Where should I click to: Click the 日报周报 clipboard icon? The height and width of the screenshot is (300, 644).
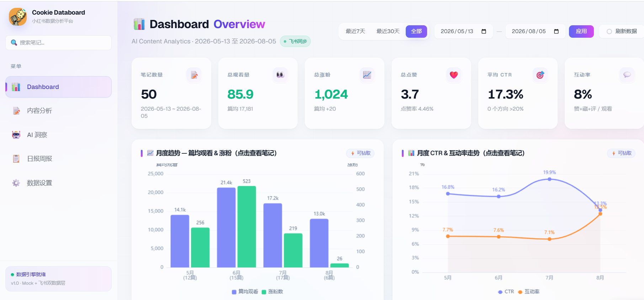point(16,159)
